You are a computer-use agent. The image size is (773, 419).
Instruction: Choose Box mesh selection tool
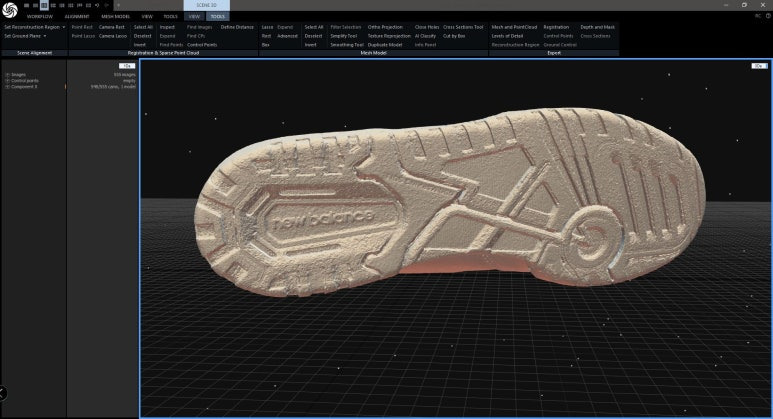click(266, 45)
